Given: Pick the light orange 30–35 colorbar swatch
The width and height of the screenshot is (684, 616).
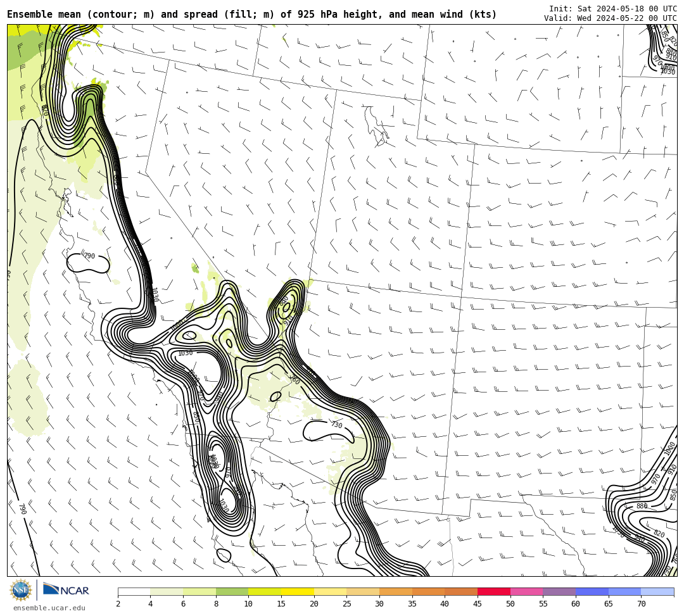Looking at the screenshot, I should point(396,591).
